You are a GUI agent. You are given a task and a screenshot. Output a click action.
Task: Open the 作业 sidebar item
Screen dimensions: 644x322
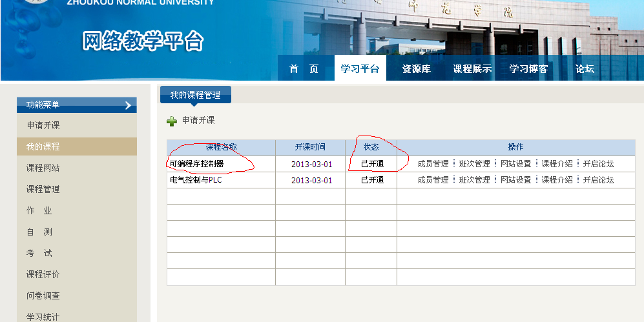tap(39, 210)
